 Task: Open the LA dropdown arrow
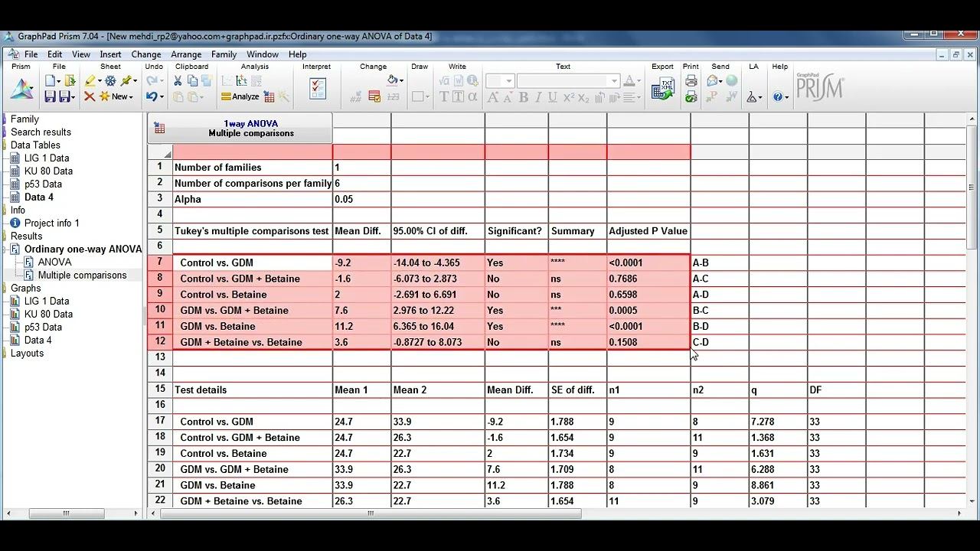click(x=760, y=97)
